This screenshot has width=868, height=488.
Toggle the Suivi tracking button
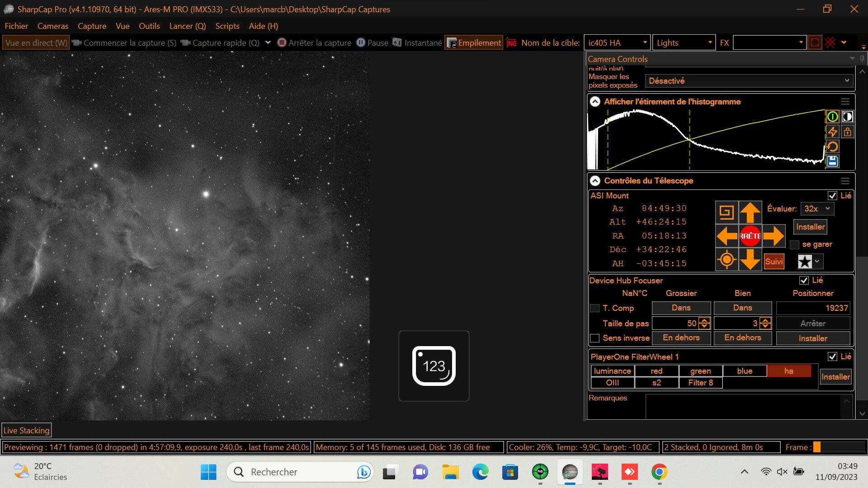pos(774,261)
